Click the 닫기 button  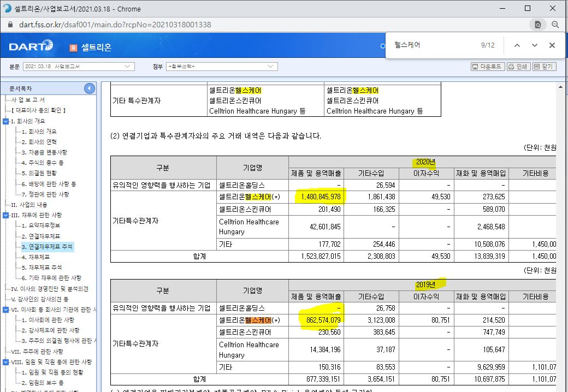(x=544, y=67)
